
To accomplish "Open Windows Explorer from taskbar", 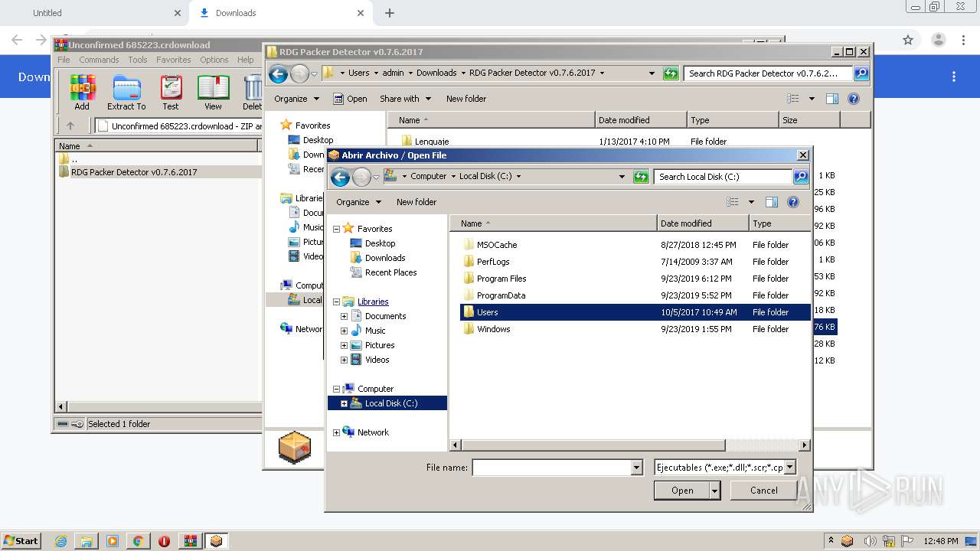I will coord(87,541).
